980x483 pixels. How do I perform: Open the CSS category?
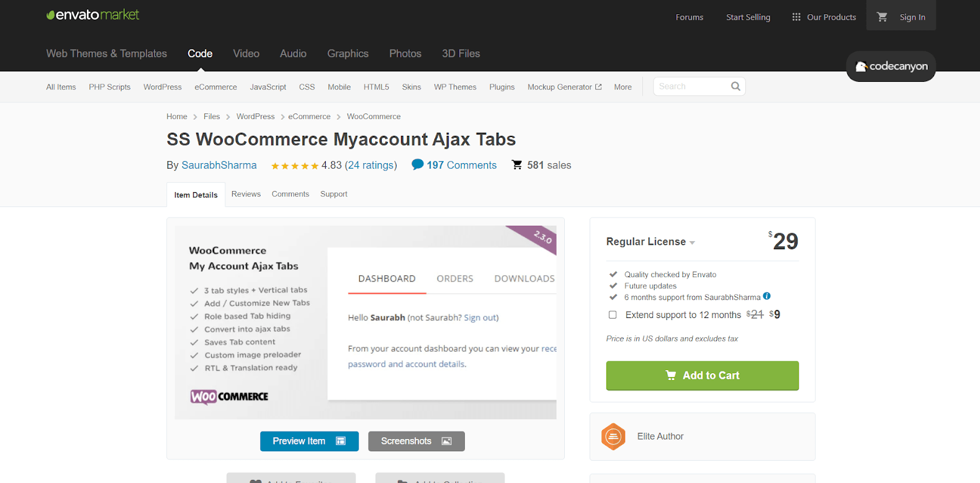(307, 87)
